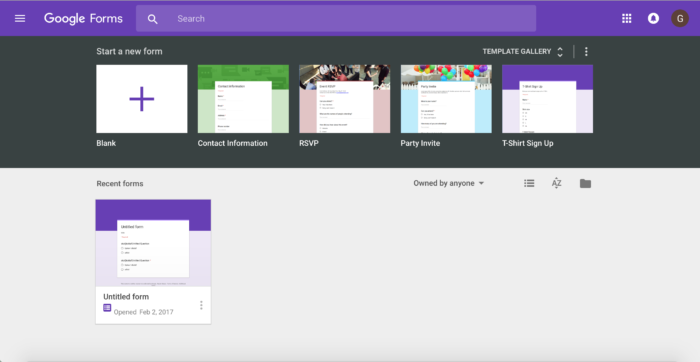Click the Party Invite label
This screenshot has width=700, height=362.
click(420, 143)
